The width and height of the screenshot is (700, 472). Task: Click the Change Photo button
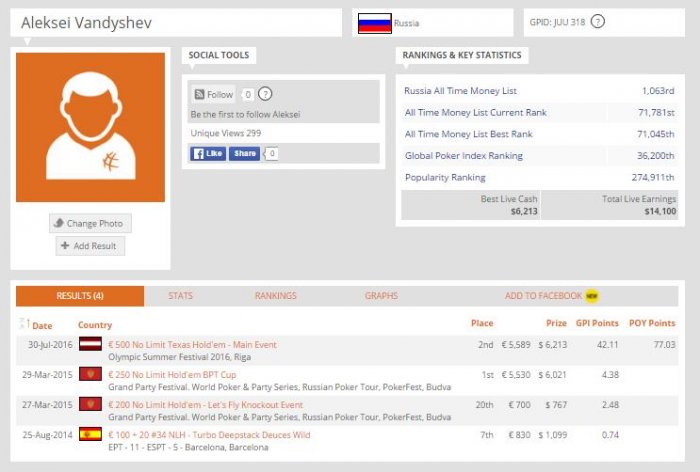pyautogui.click(x=90, y=223)
